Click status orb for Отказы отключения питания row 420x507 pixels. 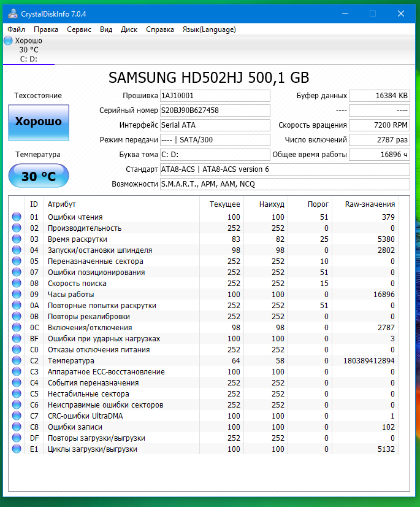(17, 349)
